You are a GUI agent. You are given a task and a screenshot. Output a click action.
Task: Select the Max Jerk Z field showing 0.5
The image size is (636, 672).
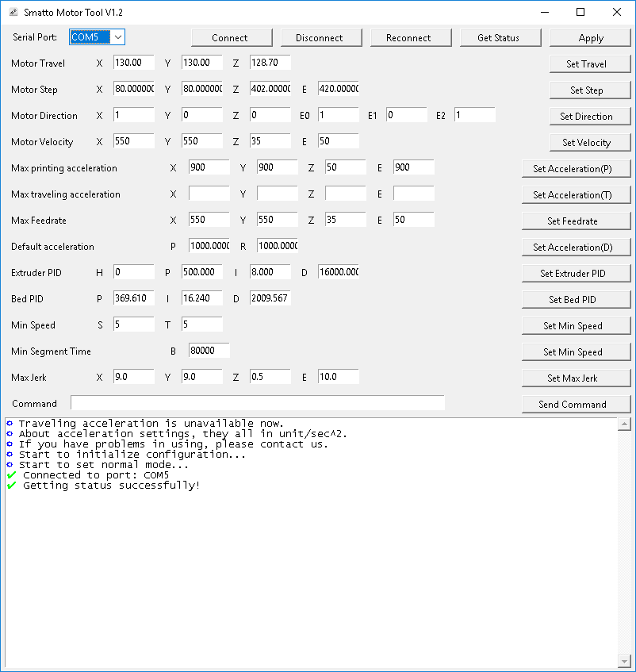click(x=270, y=376)
